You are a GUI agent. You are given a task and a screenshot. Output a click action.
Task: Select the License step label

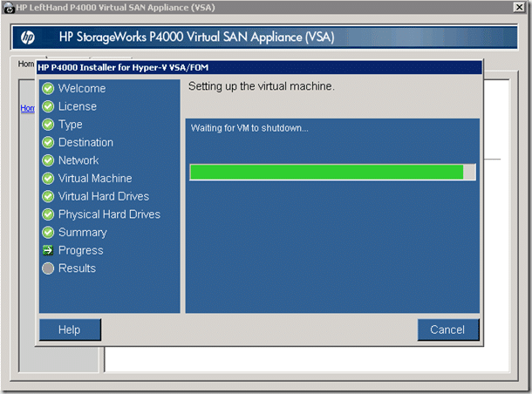coord(78,106)
